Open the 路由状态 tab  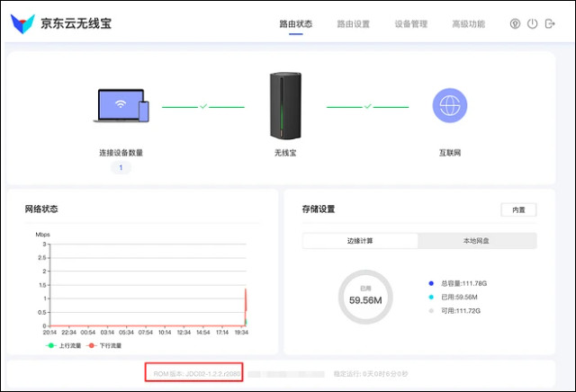tap(296, 24)
